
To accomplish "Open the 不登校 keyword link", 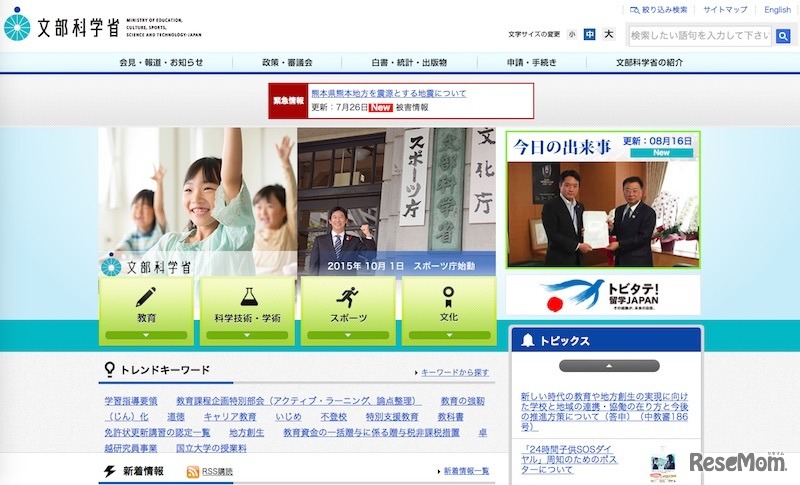I will [x=334, y=417].
